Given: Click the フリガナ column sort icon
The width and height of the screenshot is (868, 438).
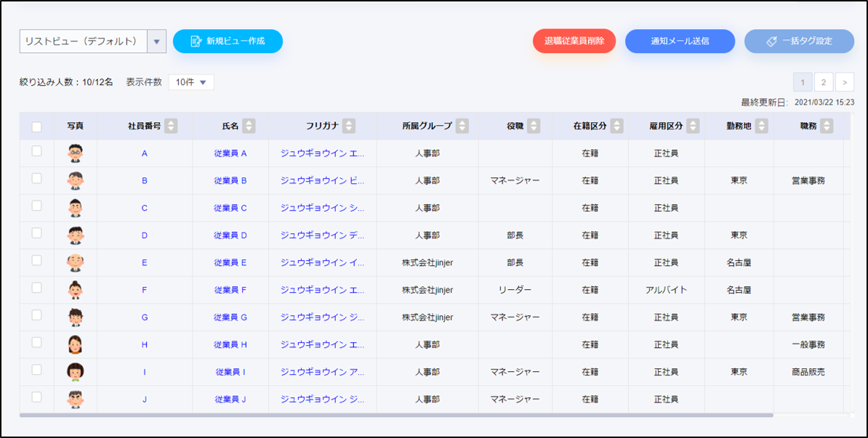Looking at the screenshot, I should click(349, 126).
